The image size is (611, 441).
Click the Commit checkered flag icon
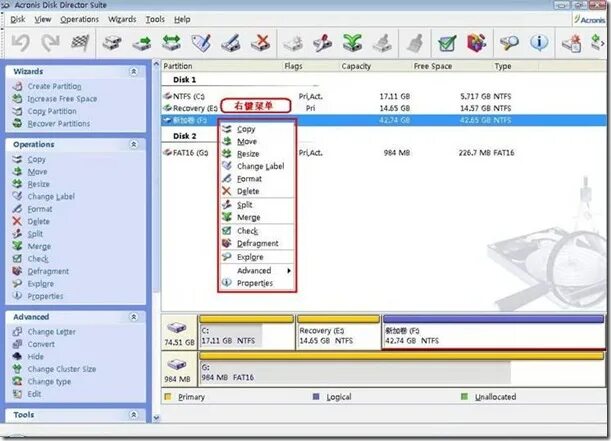[80, 43]
